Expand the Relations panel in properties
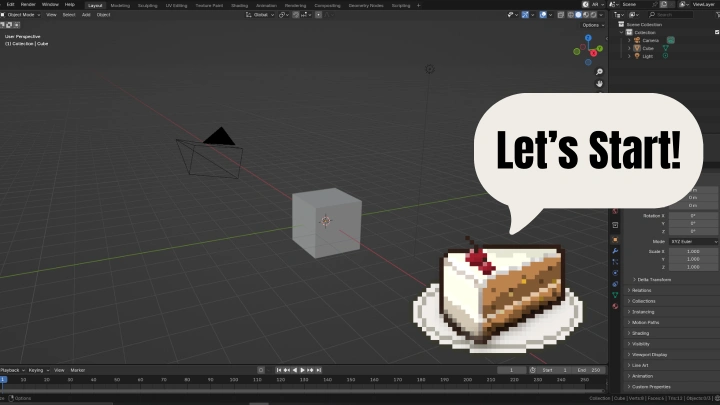Image resolution: width=720 pixels, height=405 pixels. tap(641, 290)
